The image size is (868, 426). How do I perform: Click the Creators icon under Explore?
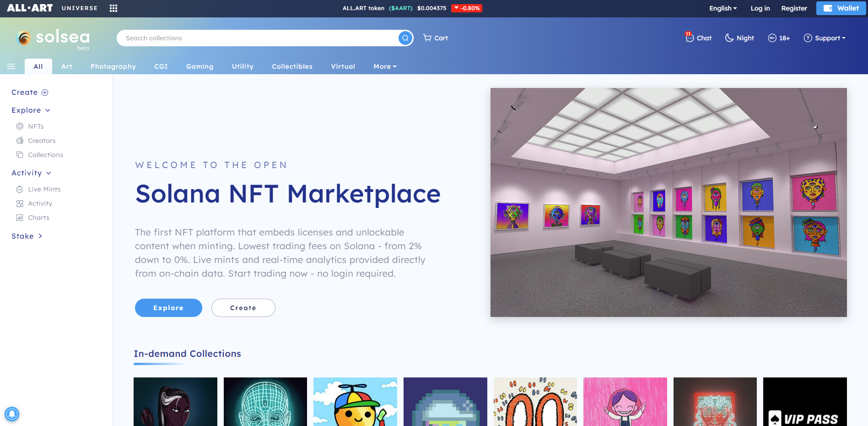click(20, 141)
